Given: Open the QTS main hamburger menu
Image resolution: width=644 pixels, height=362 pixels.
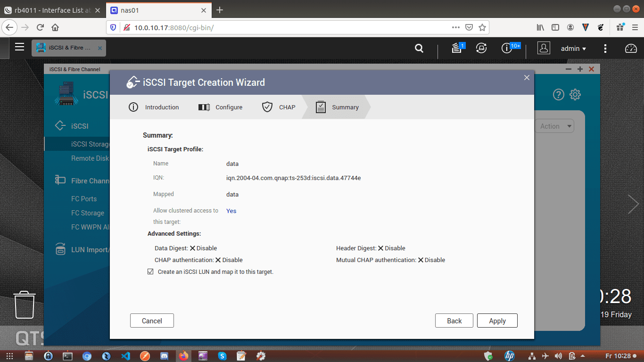Looking at the screenshot, I should pyautogui.click(x=19, y=47).
